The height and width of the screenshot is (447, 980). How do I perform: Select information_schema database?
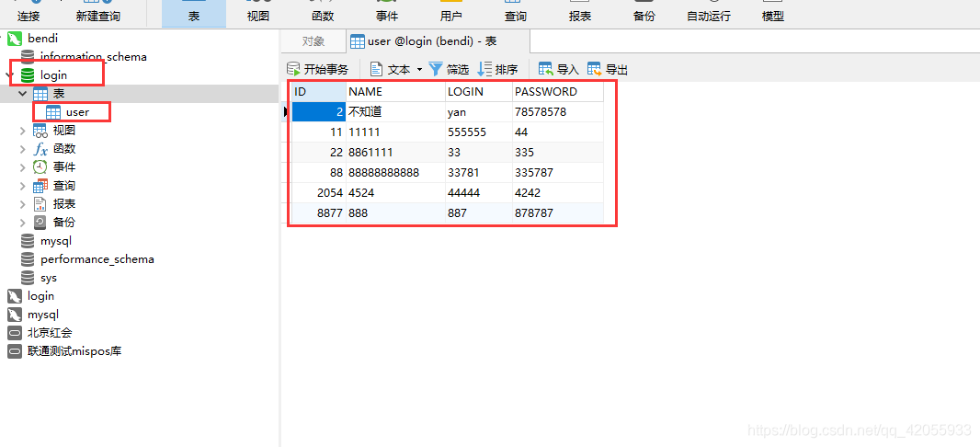[x=94, y=57]
